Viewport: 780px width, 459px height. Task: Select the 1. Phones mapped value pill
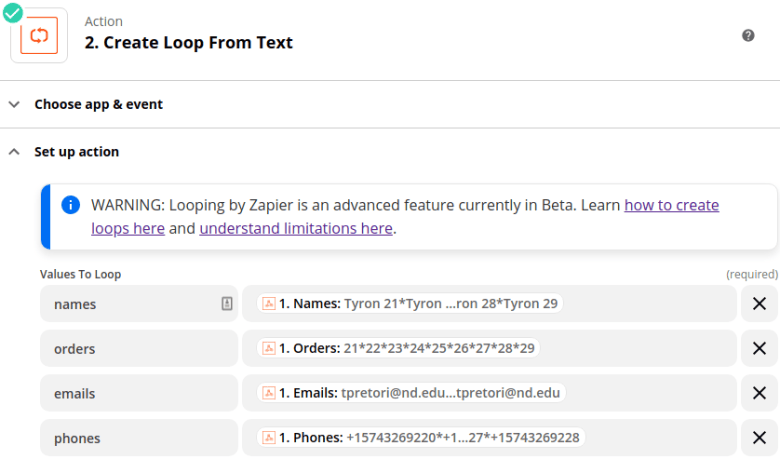421,438
